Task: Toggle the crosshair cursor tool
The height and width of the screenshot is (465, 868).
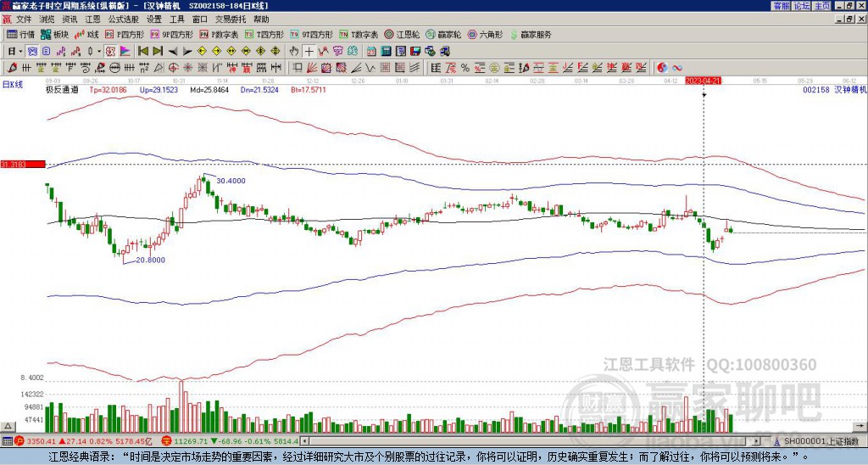Action: click(309, 51)
